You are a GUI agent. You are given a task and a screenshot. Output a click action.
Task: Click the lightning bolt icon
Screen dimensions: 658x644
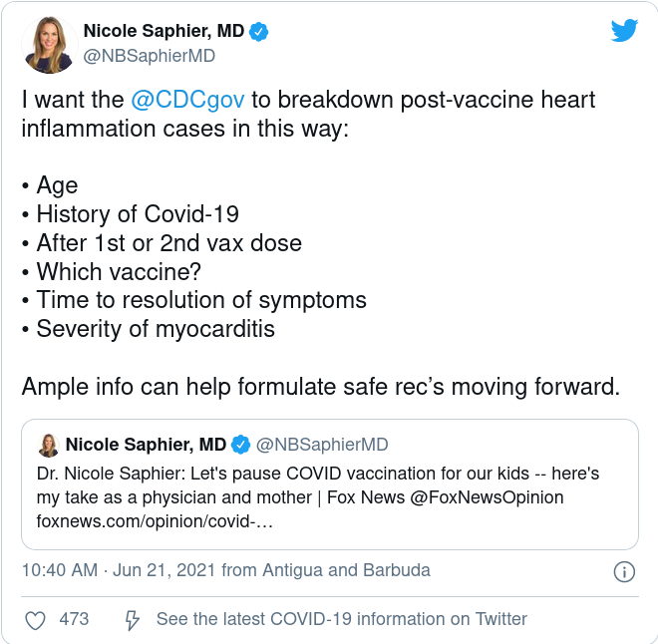(x=133, y=620)
